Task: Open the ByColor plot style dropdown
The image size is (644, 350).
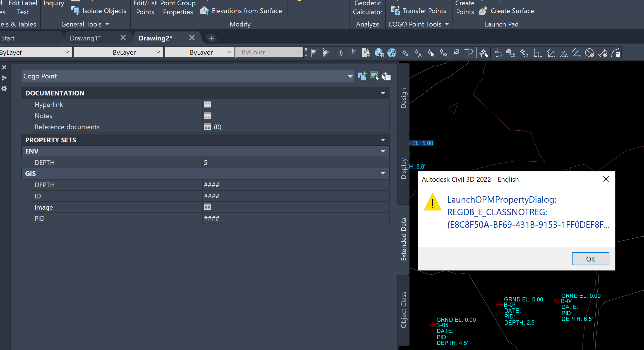Action: (269, 52)
